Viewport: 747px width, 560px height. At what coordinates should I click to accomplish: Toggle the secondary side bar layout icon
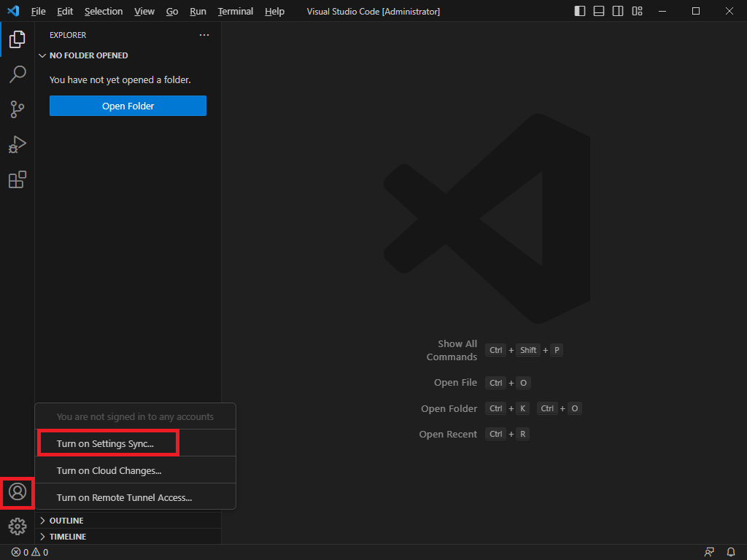click(x=618, y=11)
